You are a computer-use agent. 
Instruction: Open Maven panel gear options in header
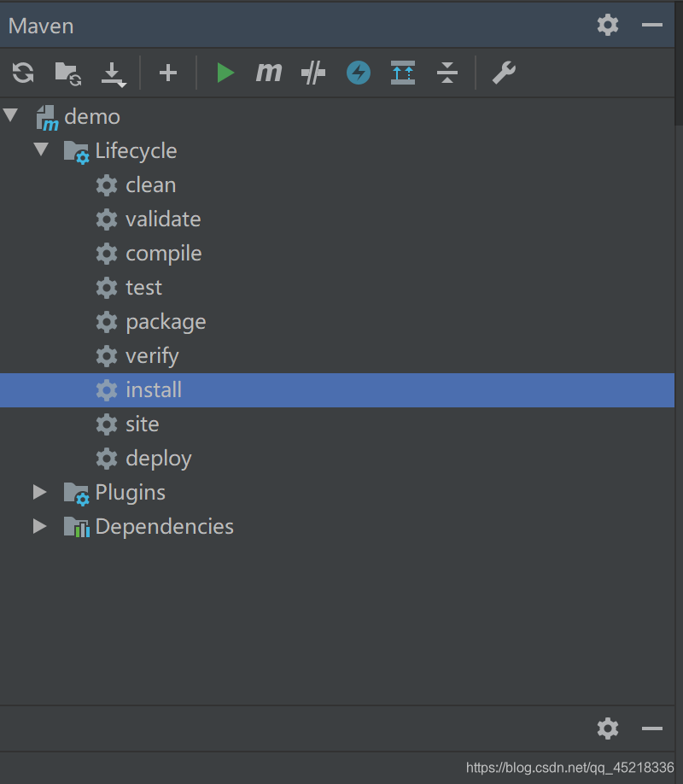(x=608, y=25)
